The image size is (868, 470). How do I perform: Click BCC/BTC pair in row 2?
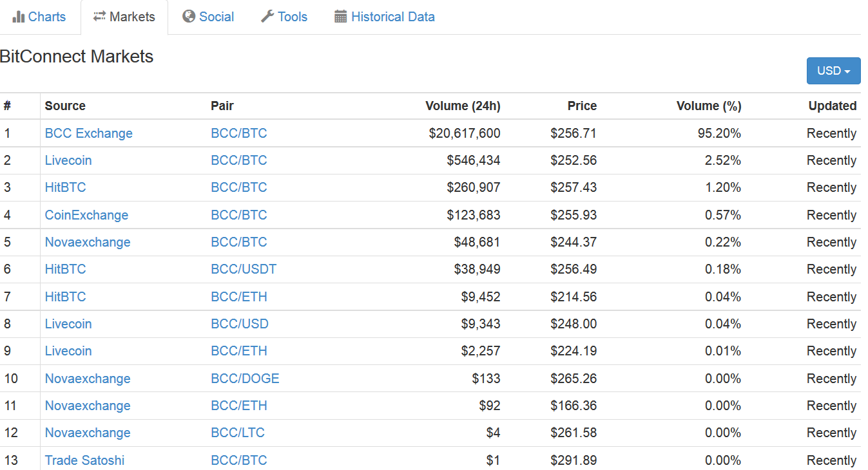(239, 160)
